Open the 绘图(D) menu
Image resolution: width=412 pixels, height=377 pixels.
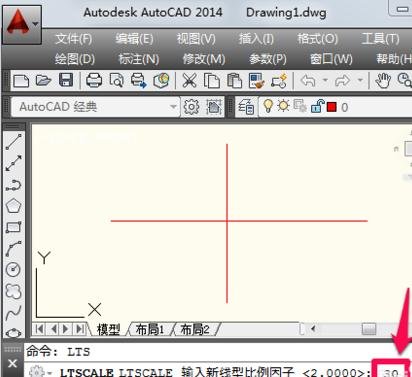point(75,59)
